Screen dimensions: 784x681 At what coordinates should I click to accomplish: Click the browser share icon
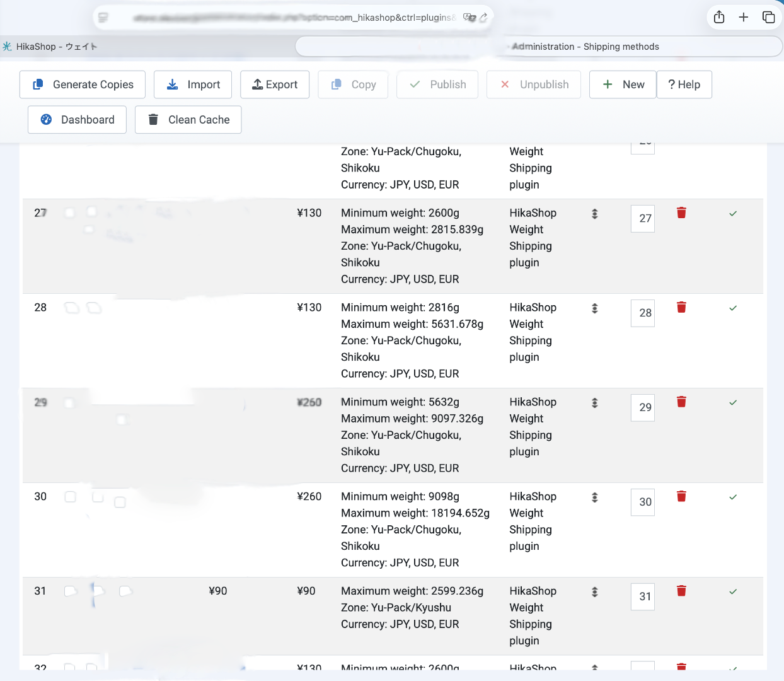click(x=719, y=18)
